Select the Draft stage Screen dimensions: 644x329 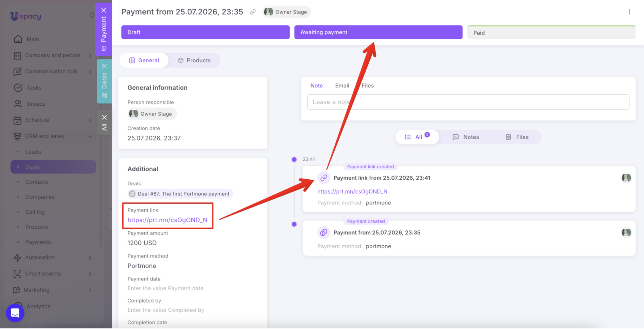pyautogui.click(x=205, y=32)
